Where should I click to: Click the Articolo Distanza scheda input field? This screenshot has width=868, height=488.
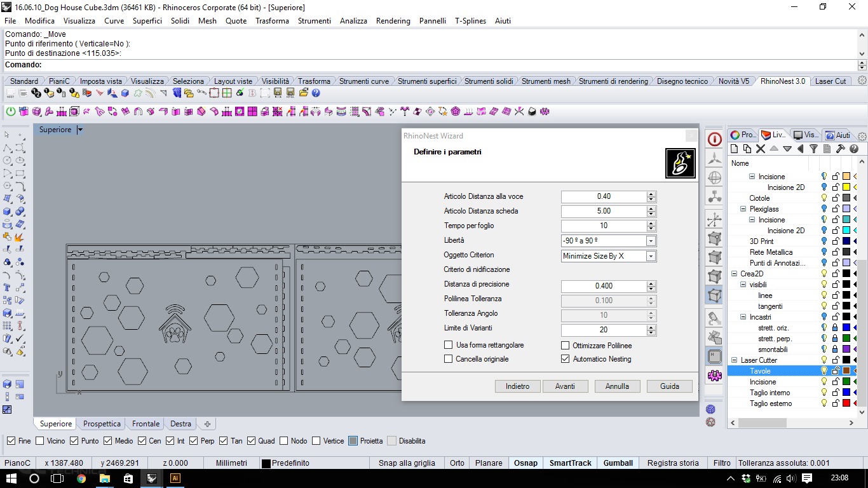604,211
